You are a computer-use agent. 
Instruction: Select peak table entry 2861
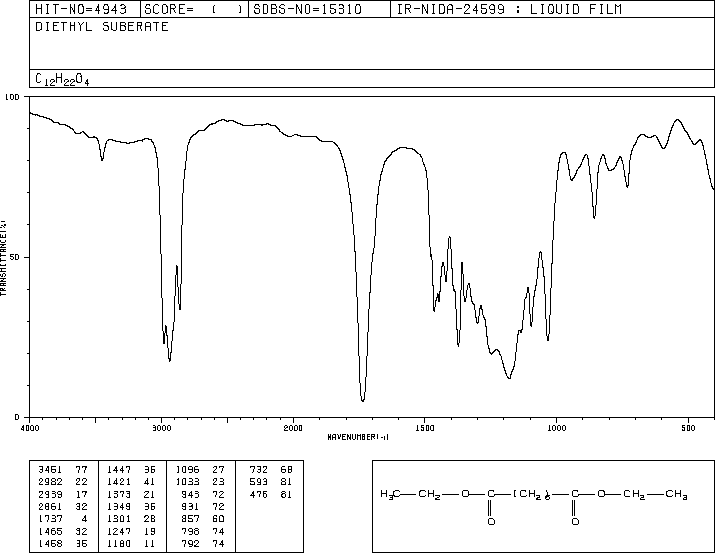pos(50,506)
